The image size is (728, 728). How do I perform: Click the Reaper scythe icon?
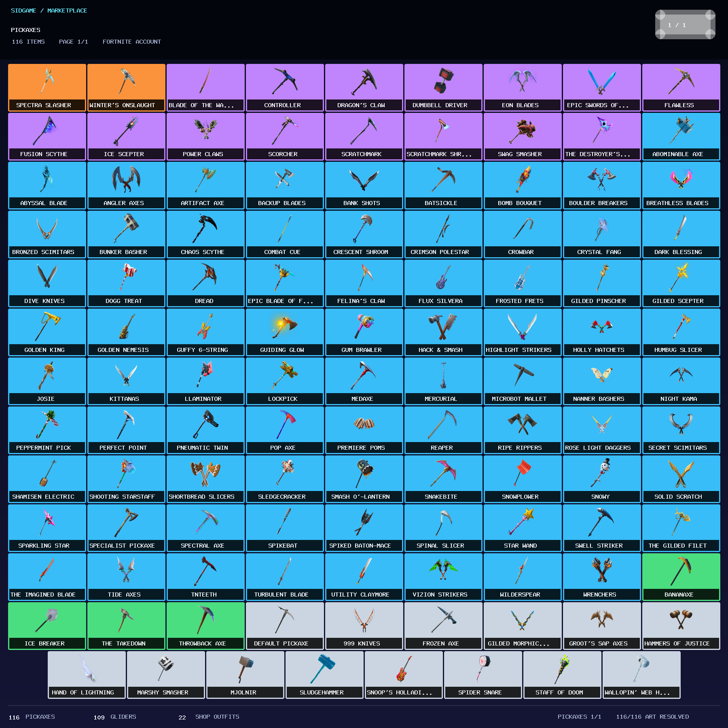pyautogui.click(x=443, y=424)
